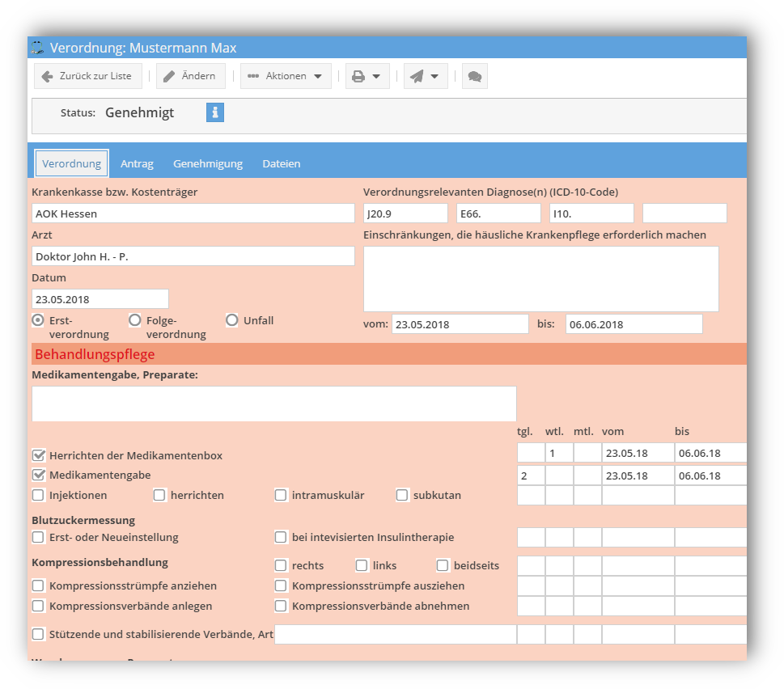Open the comments speech bubble icon
Viewport: 784px width, 689px height.
(x=475, y=76)
